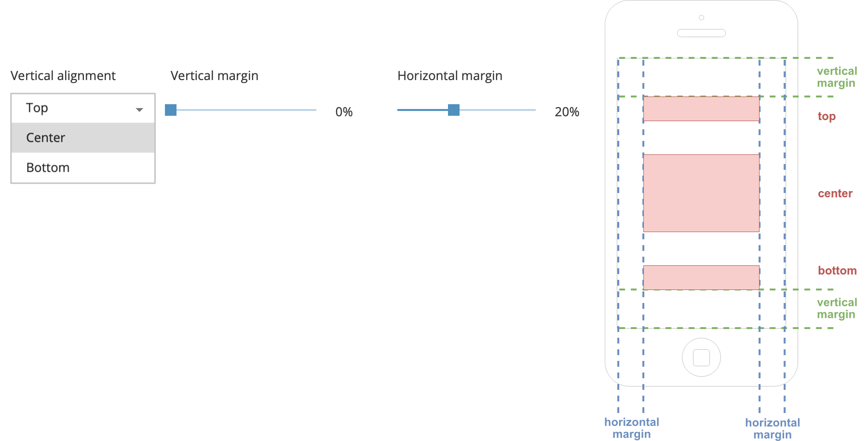Click the unfilled Horizontal margin track
868x441 pixels.
pyautogui.click(x=498, y=110)
